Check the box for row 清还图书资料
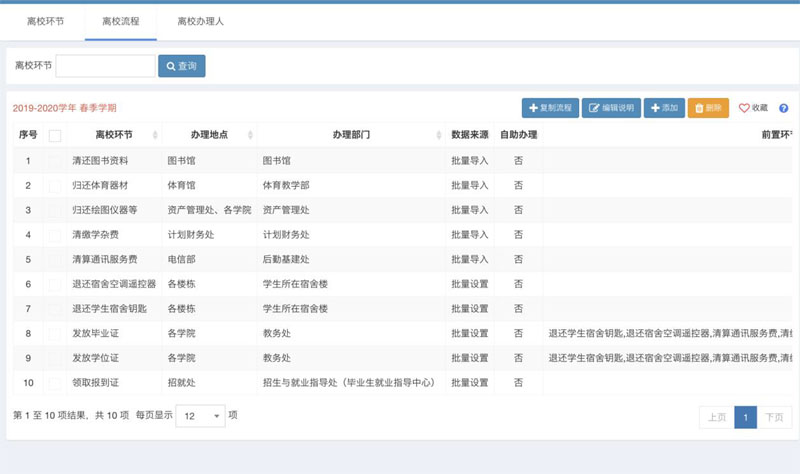Viewport: 800px width, 474px height. [55, 160]
